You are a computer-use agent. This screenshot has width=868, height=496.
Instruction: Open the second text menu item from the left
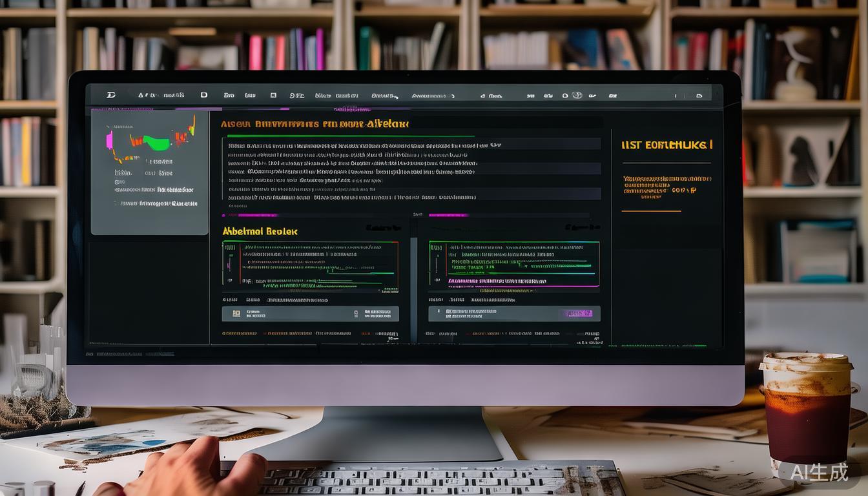161,95
